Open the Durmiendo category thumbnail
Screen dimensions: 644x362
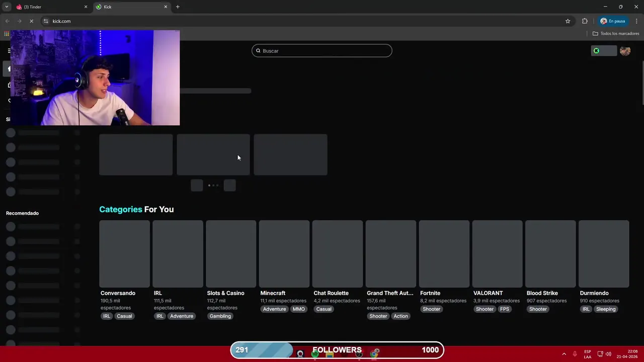click(x=604, y=254)
